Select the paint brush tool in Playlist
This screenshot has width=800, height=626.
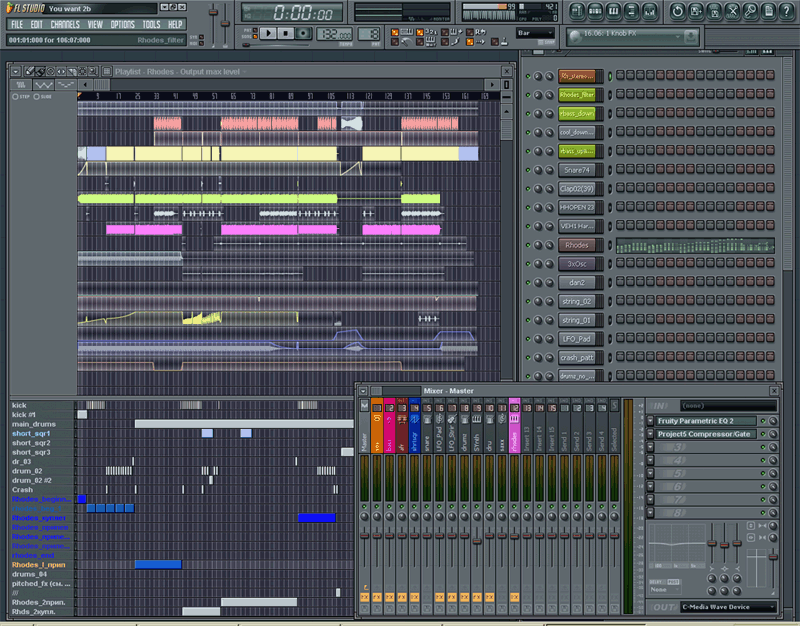coord(40,71)
